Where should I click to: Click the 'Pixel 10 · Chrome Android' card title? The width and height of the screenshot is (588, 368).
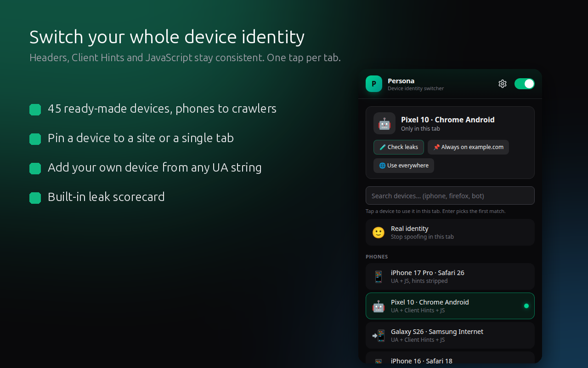coord(448,120)
